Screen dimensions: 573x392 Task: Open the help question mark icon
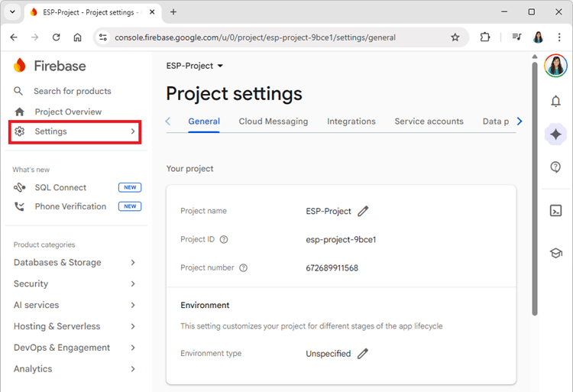tap(555, 167)
